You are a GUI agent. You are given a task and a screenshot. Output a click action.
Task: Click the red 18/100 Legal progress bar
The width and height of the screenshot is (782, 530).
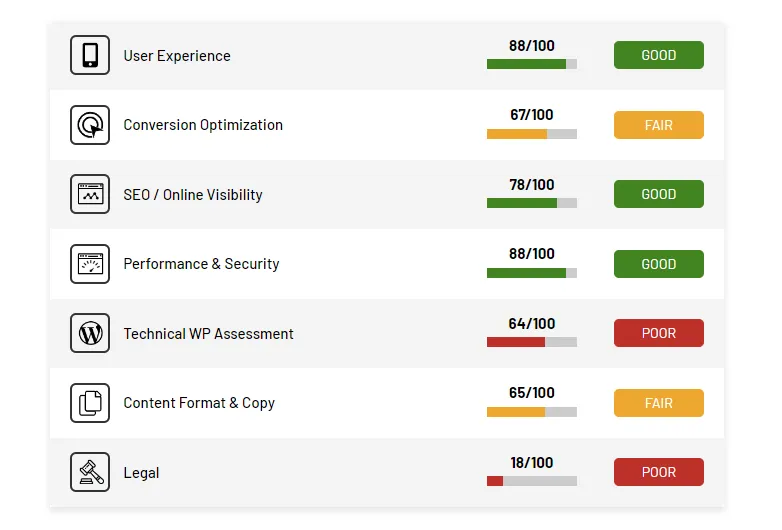(x=532, y=481)
